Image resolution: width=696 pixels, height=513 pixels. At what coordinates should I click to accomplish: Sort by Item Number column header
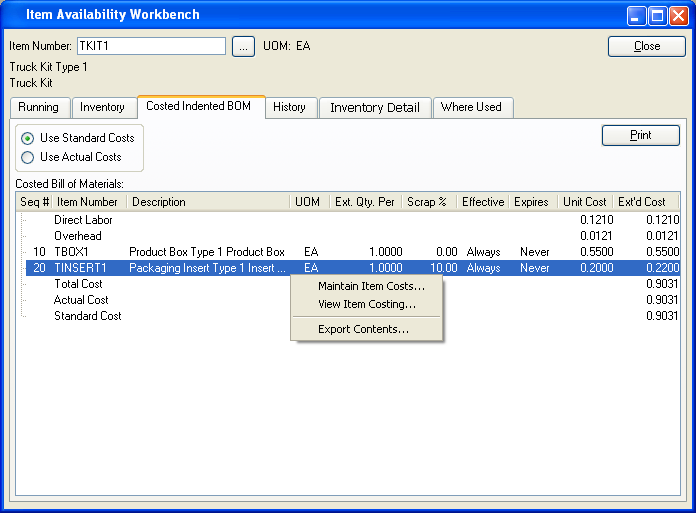tap(87, 202)
